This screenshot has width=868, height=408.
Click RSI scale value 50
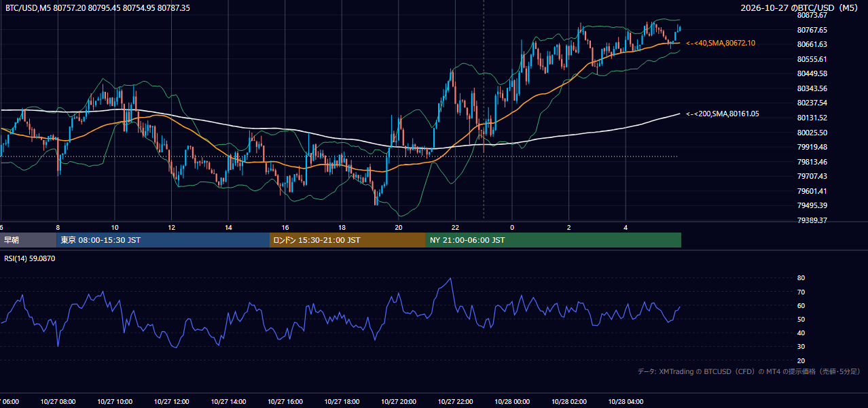pos(801,319)
